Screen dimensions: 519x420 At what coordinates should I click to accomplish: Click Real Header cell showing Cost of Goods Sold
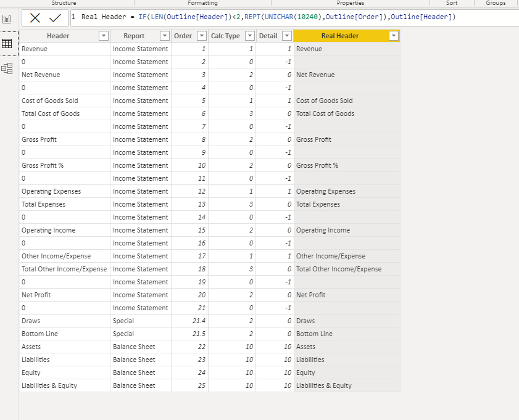(347, 101)
